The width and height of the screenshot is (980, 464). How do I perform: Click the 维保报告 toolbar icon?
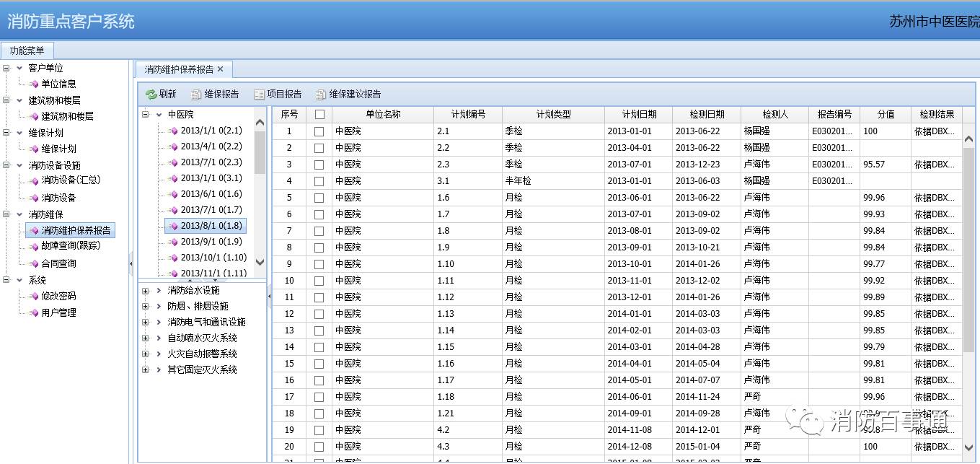click(196, 95)
